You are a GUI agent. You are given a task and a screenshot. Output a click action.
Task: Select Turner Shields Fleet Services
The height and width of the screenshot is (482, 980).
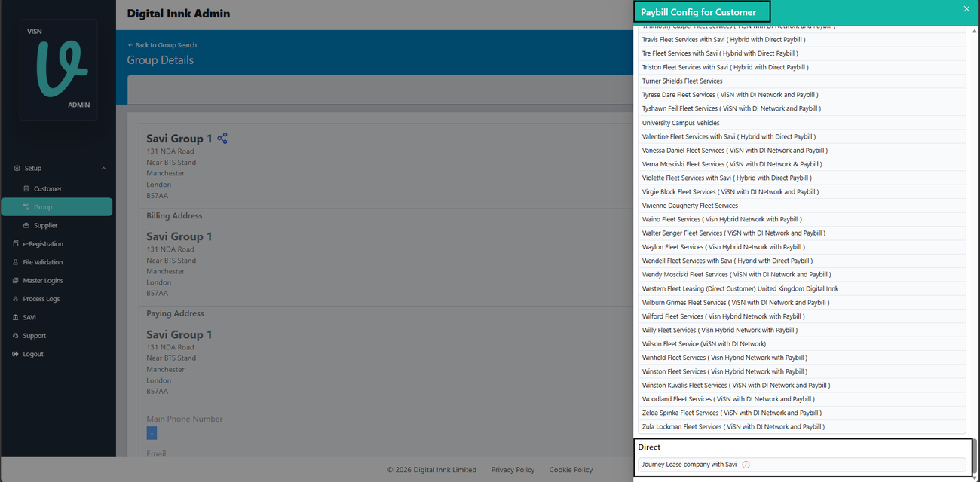pyautogui.click(x=801, y=81)
